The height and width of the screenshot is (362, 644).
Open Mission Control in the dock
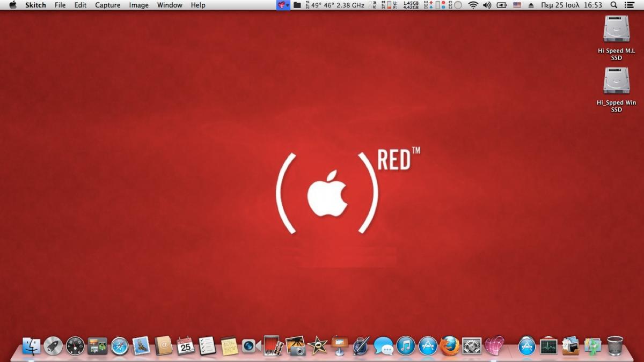[97, 346]
